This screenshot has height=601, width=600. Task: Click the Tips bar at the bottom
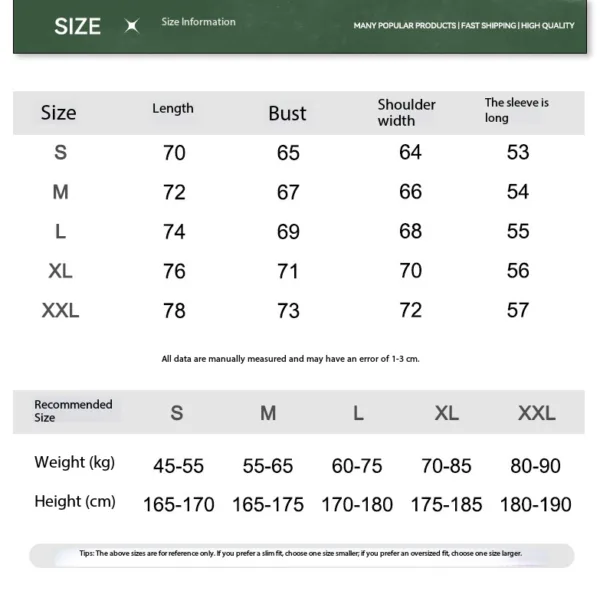click(300, 553)
